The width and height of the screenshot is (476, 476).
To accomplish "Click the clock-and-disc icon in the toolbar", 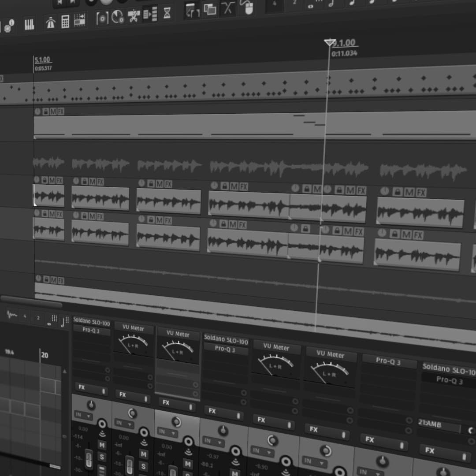I will pos(118,17).
